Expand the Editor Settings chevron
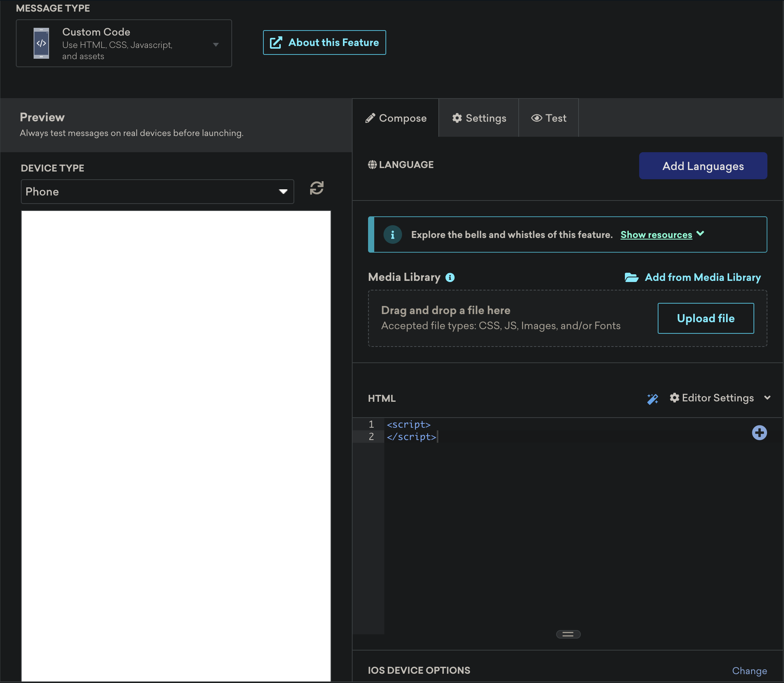 [x=768, y=398]
